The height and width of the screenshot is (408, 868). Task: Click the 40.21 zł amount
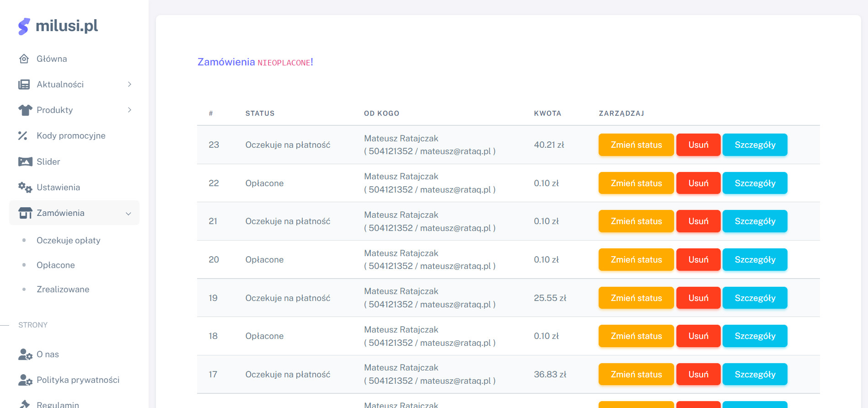[549, 145]
